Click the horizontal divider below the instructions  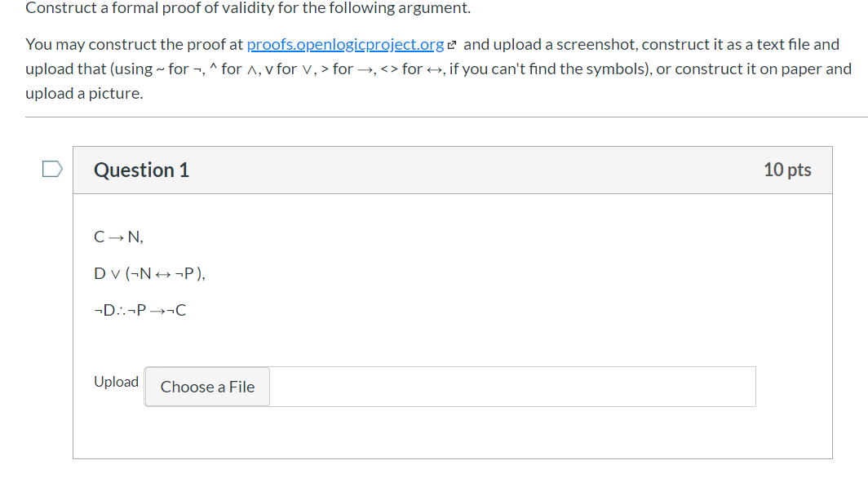446,117
